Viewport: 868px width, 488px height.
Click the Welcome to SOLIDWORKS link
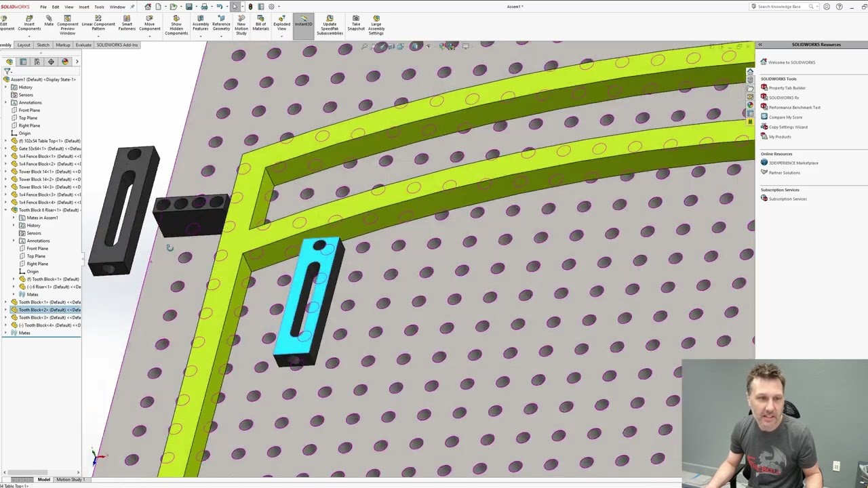tap(792, 62)
